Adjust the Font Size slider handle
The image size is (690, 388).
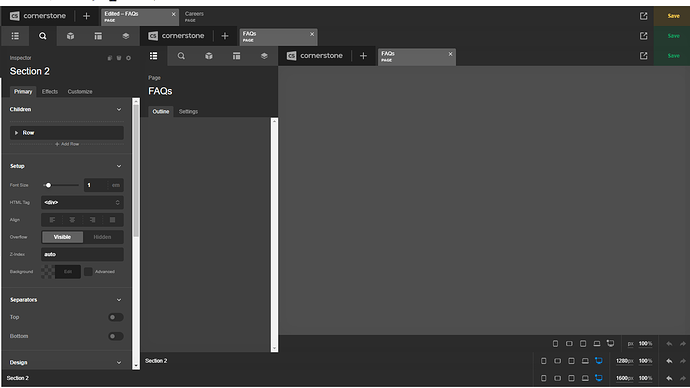tap(48, 185)
